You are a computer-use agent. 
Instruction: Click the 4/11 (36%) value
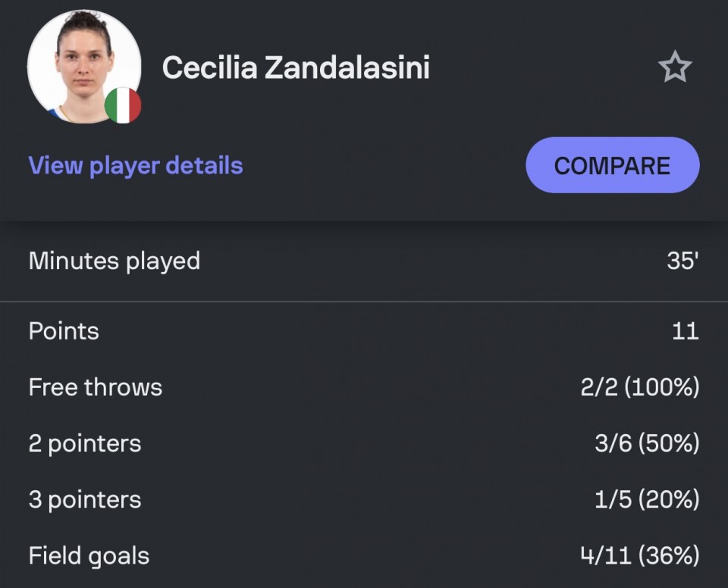pyautogui.click(x=640, y=555)
